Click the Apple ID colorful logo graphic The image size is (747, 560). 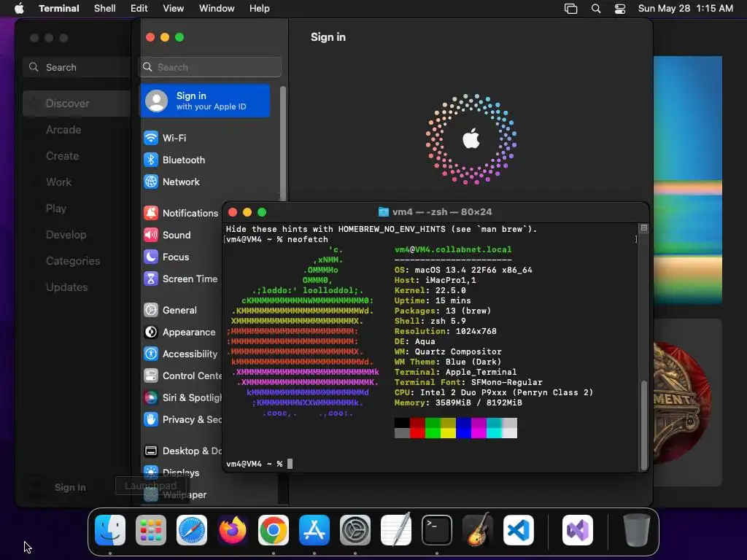point(471,139)
